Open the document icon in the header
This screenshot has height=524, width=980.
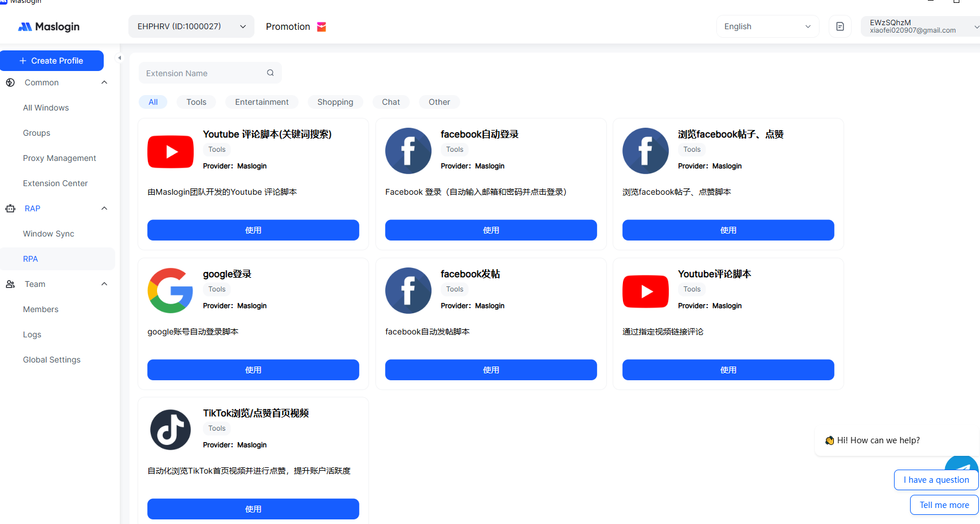pyautogui.click(x=840, y=27)
